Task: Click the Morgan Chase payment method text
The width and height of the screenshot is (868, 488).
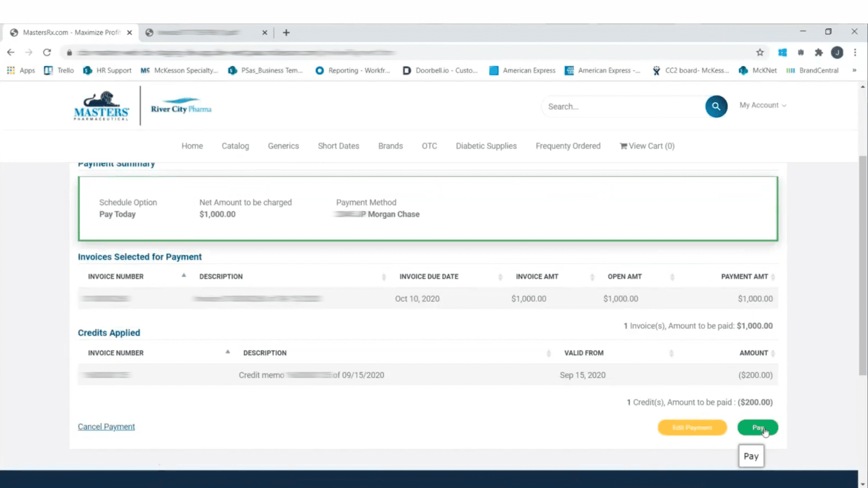Action: pos(393,214)
